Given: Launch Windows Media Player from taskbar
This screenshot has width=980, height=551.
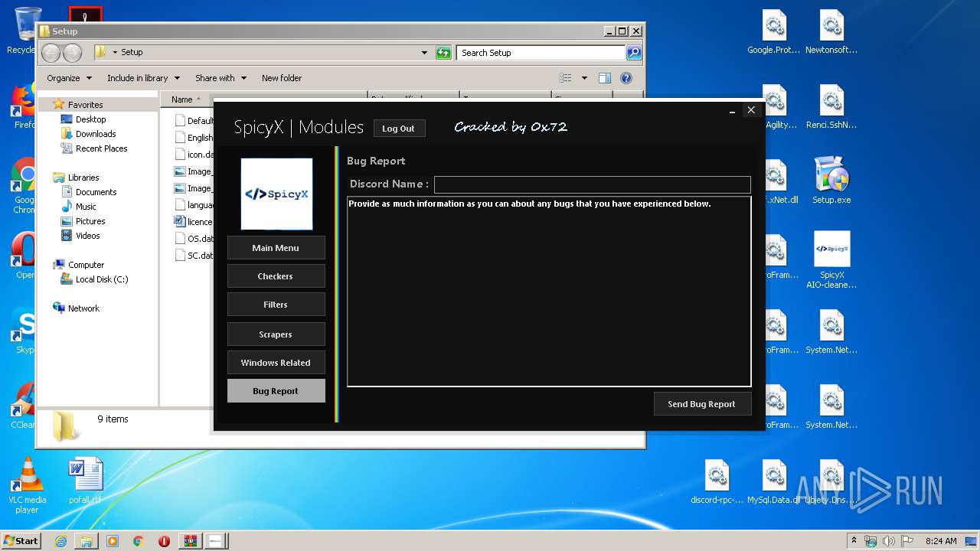Looking at the screenshot, I should click(x=113, y=541).
